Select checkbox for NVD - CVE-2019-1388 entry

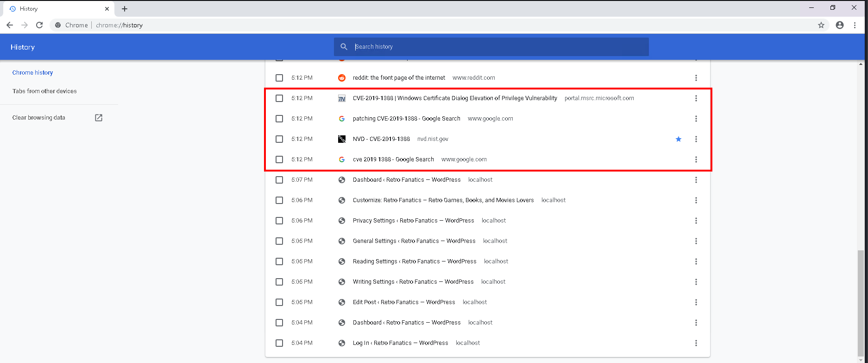(x=279, y=139)
